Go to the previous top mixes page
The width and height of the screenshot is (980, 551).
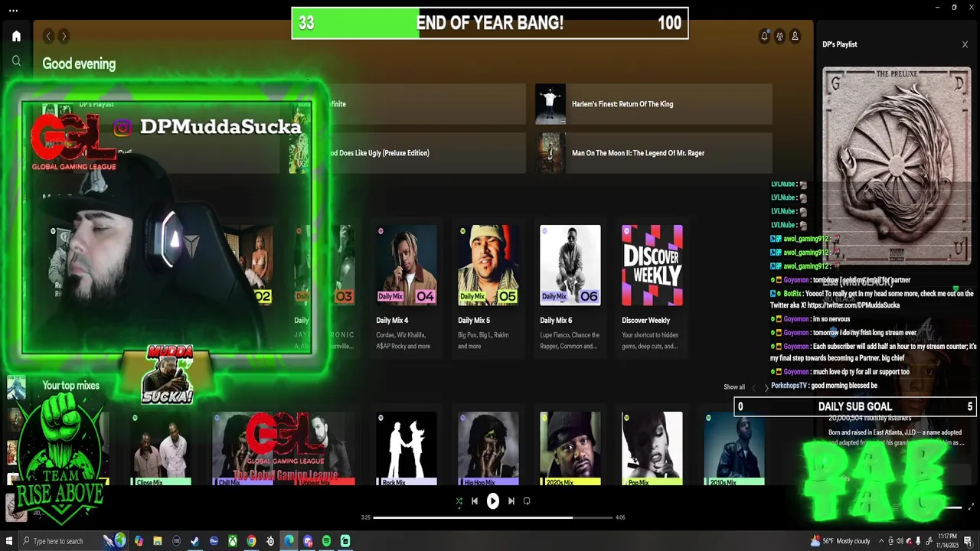[753, 388]
